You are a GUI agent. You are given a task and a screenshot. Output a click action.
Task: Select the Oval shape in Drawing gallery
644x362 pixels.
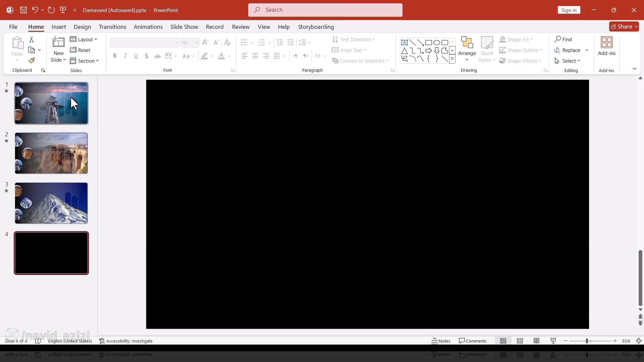[436, 43]
